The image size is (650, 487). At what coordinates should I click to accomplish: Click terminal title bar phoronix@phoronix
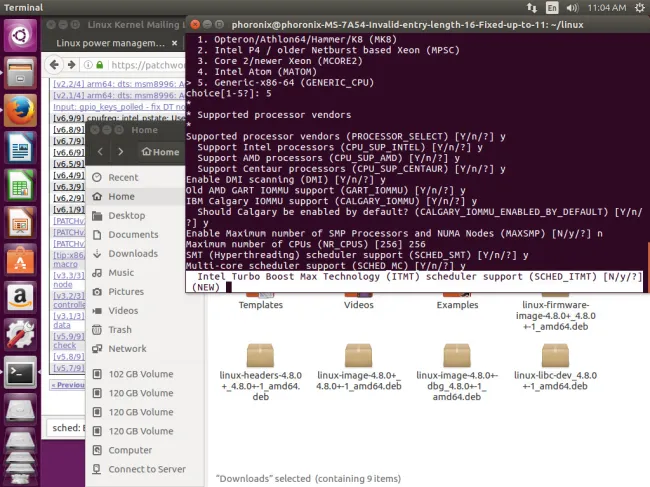point(407,25)
